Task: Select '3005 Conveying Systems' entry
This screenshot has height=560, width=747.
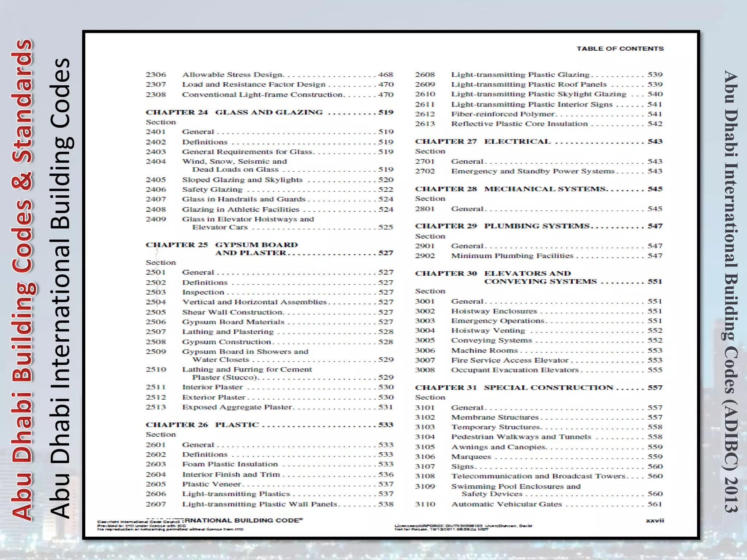Action: 539,341
